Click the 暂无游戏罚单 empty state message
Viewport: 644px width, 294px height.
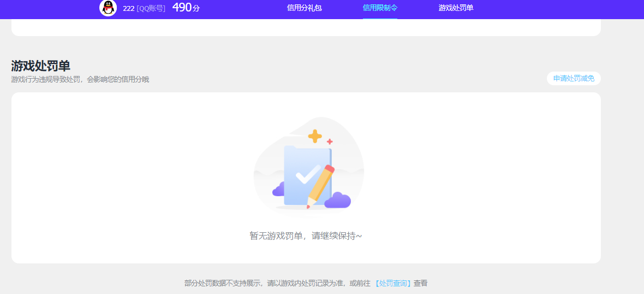click(x=306, y=236)
